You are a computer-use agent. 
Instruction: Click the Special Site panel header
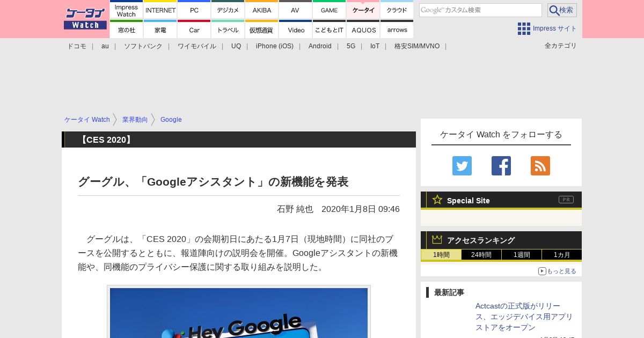pos(501,200)
